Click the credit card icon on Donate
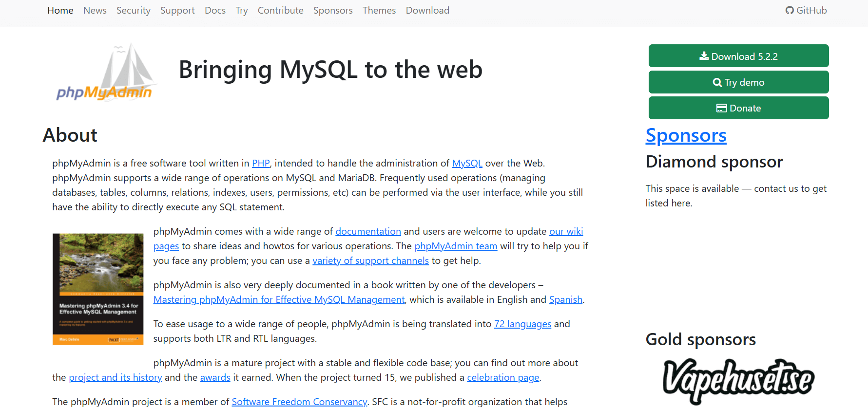This screenshot has height=407, width=868. tap(721, 108)
